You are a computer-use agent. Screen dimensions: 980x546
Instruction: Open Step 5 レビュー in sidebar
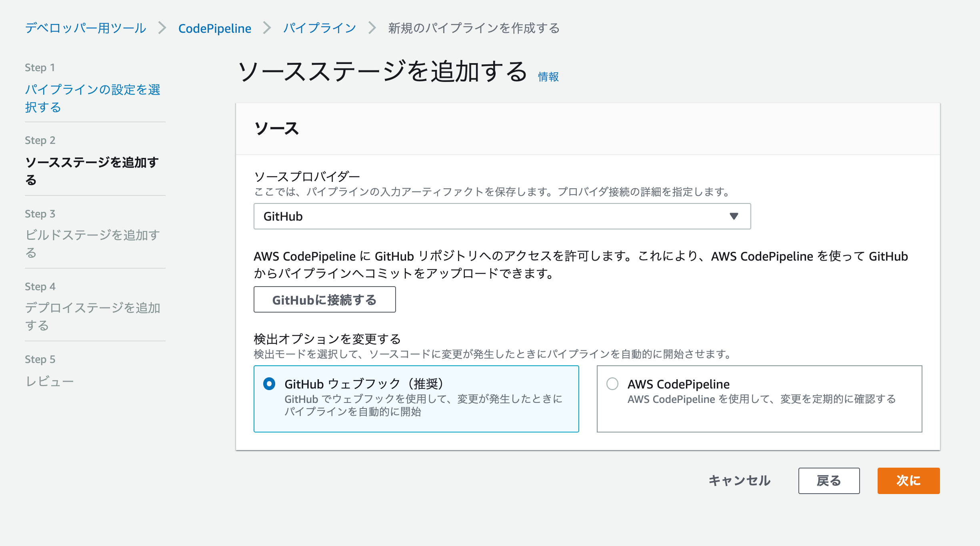point(49,381)
